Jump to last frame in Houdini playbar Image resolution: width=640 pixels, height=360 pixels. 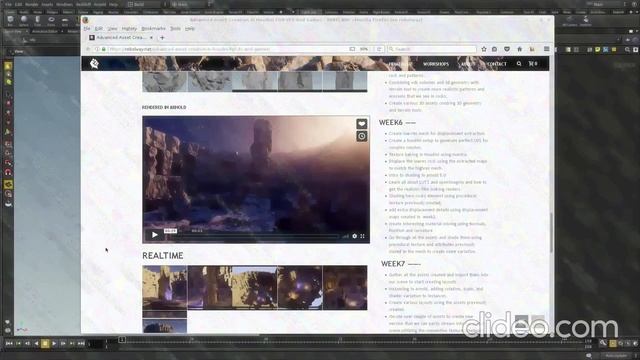pos(81,344)
